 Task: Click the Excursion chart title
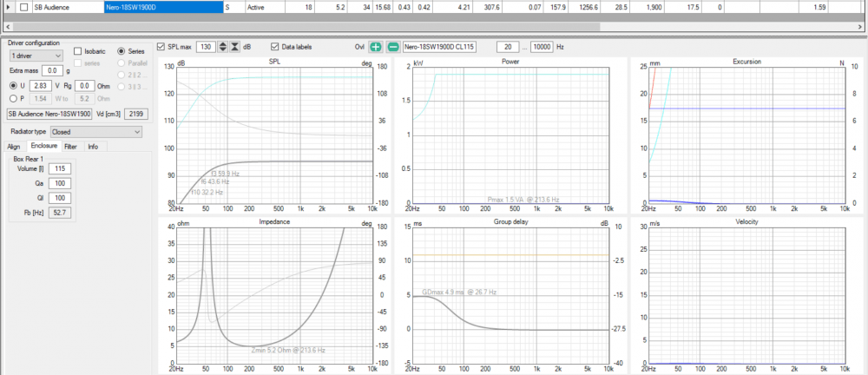(x=746, y=62)
